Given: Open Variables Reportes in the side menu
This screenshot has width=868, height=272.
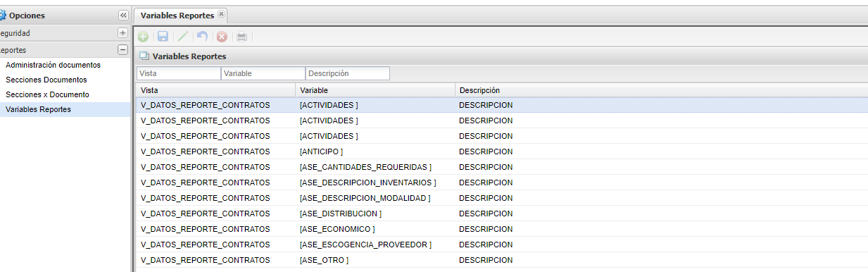Looking at the screenshot, I should point(38,109).
